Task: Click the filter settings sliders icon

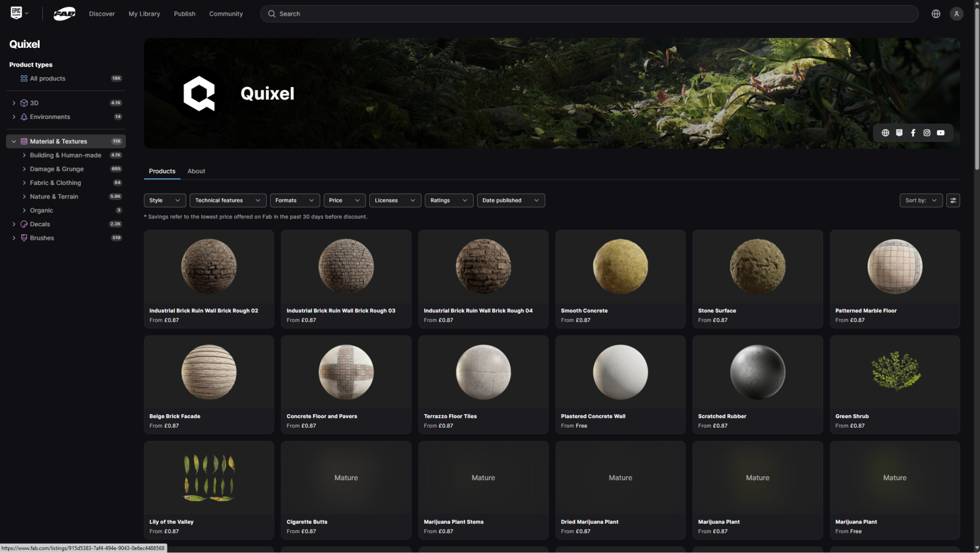Action: [x=953, y=200]
